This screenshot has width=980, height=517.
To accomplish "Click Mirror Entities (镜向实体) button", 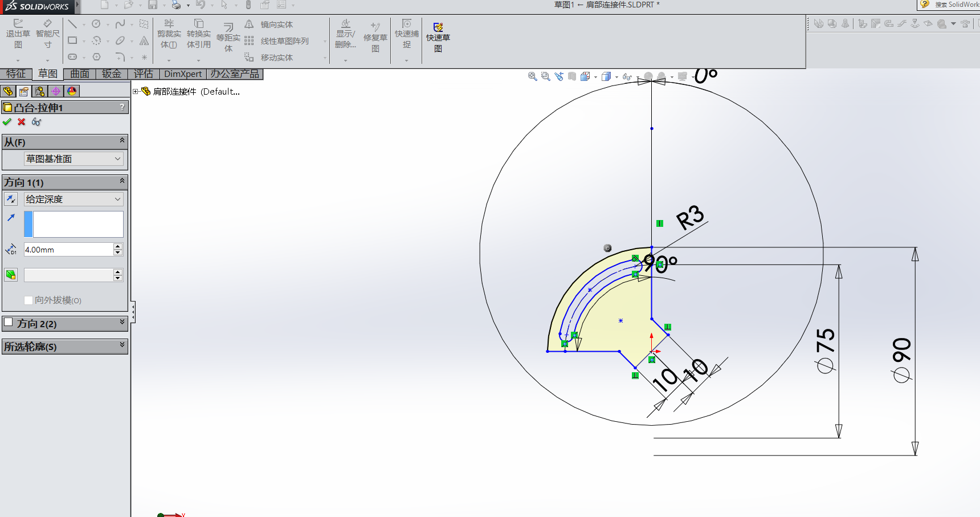I will [x=269, y=25].
